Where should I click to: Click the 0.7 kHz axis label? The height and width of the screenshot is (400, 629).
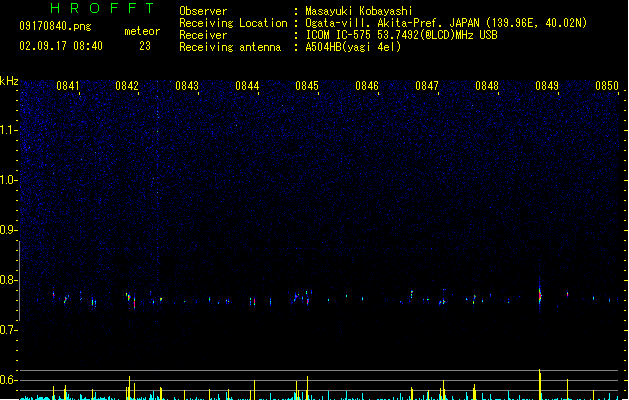point(8,330)
